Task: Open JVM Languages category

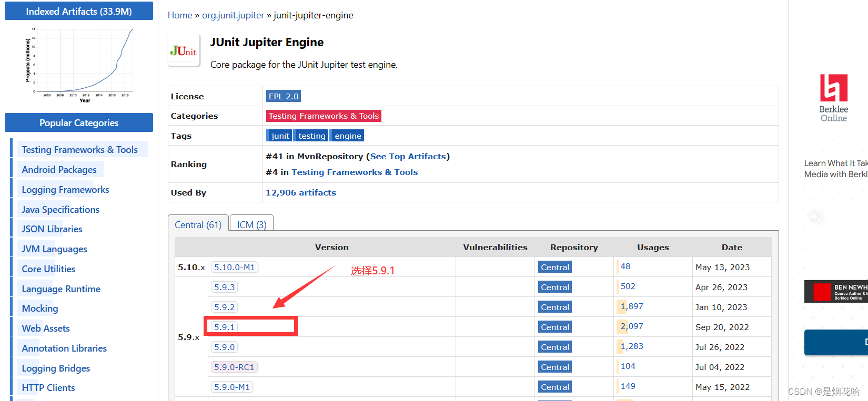Action: point(54,249)
